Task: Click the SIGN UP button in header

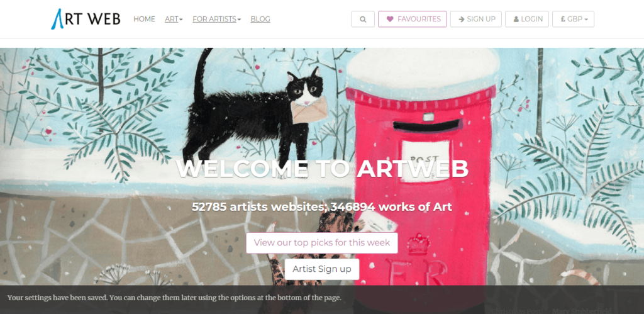Action: coord(475,19)
